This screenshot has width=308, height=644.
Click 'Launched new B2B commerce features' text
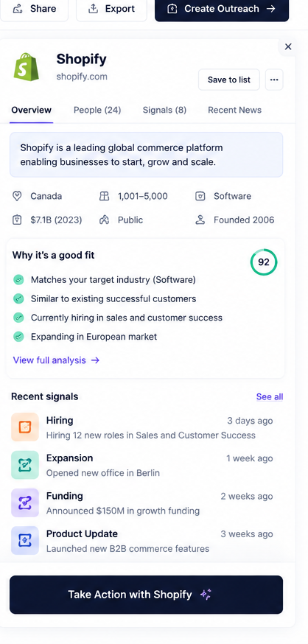tap(127, 549)
